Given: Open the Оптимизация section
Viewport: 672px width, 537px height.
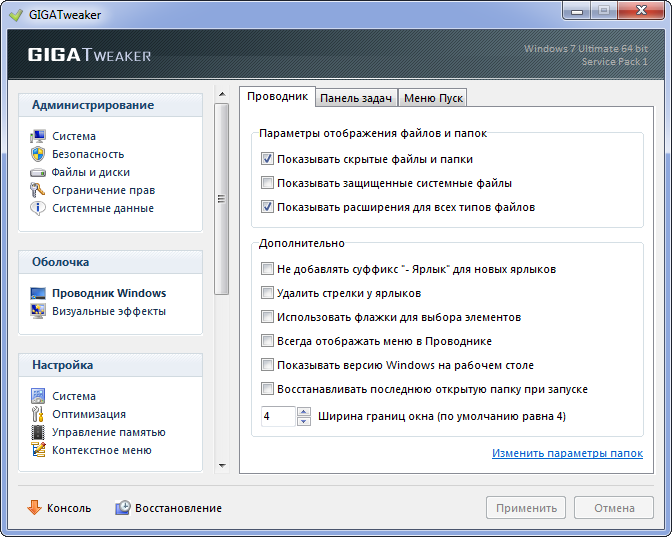Looking at the screenshot, I should [x=89, y=414].
